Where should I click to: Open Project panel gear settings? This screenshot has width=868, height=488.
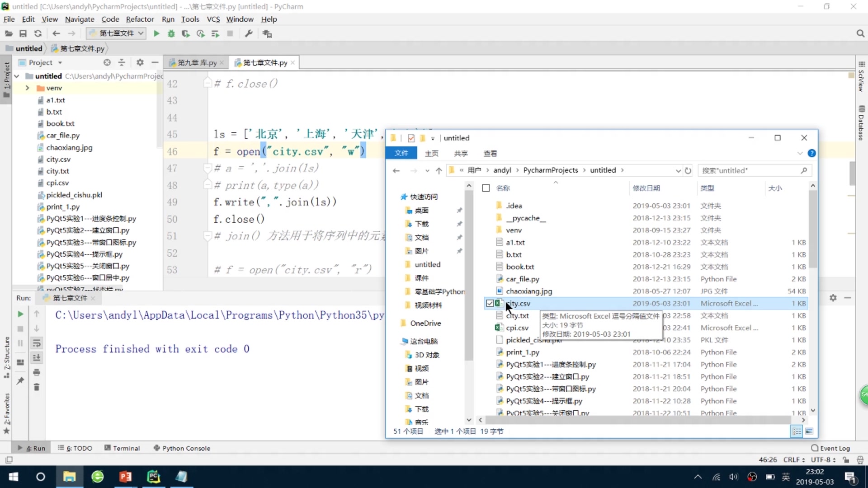click(140, 62)
